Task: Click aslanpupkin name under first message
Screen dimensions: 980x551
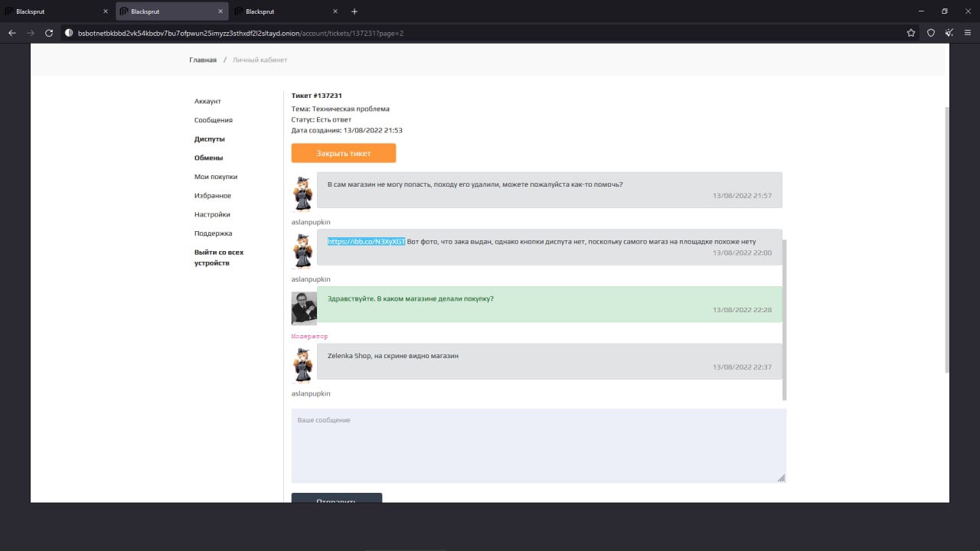Action: pos(311,222)
